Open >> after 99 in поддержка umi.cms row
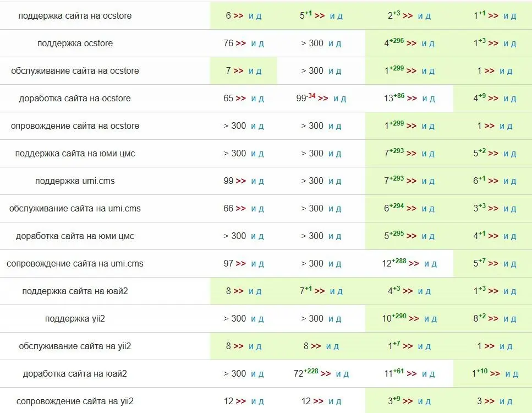Screen dimensions: 532x413 (x=241, y=181)
